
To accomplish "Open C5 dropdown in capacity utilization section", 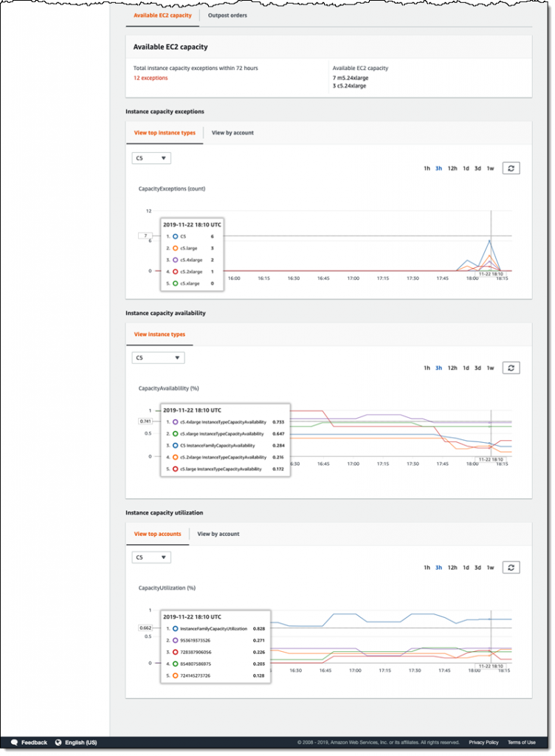I will pos(151,557).
